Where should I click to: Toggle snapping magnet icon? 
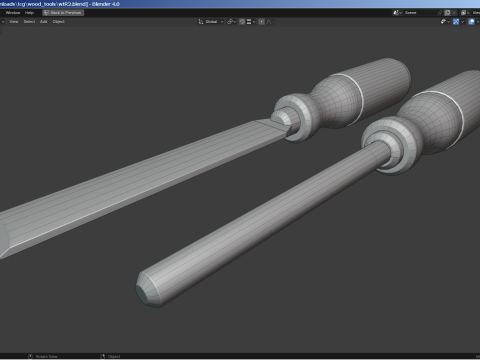(242, 22)
